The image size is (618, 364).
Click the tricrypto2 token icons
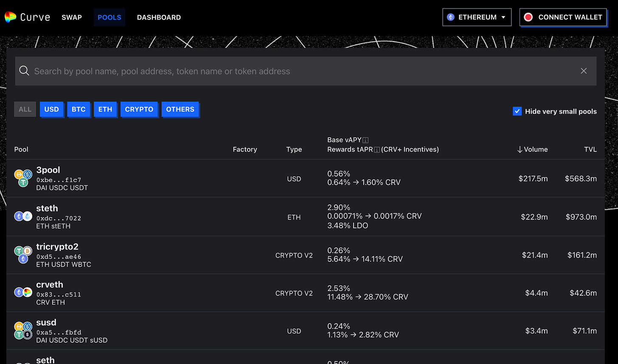pos(23,255)
